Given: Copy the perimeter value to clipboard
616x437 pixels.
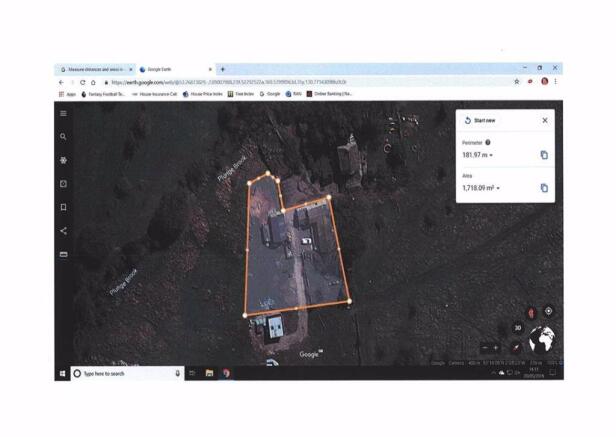Looking at the screenshot, I should [544, 155].
